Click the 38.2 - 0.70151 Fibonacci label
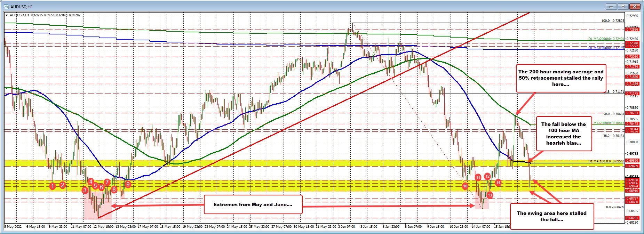Image resolution: width=644 pixels, height=234 pixels. click(613, 136)
